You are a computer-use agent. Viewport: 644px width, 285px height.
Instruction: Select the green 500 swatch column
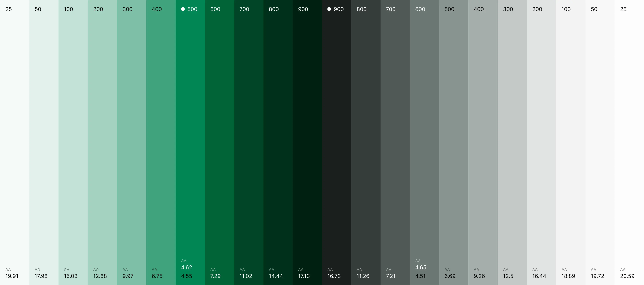click(190, 125)
